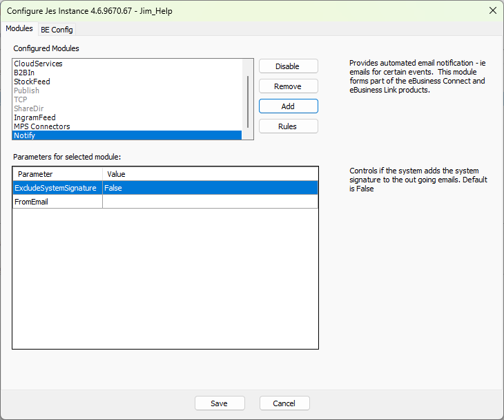
Task: Save the configuration
Action: (220, 403)
